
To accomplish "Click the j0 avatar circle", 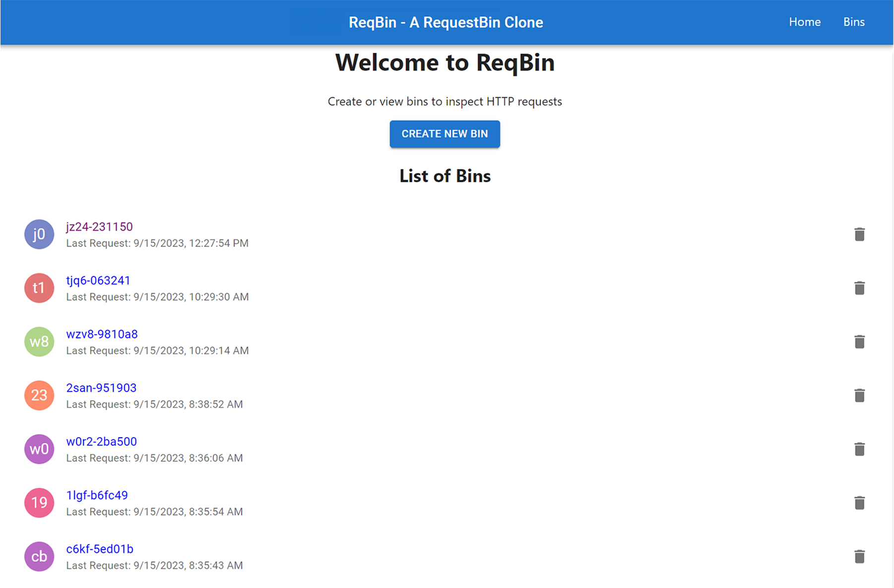I will point(39,234).
